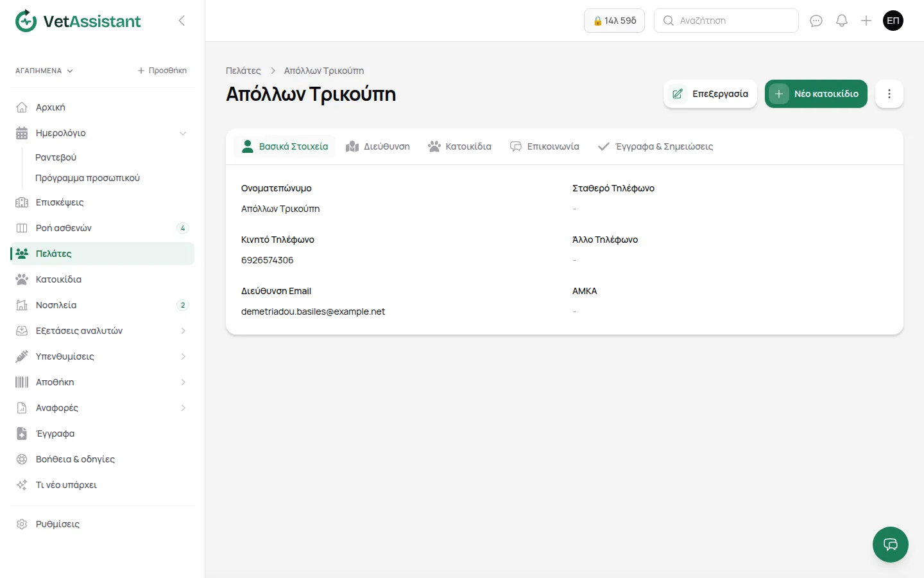Expand Υπενθυμίσεις submenu

tap(183, 356)
